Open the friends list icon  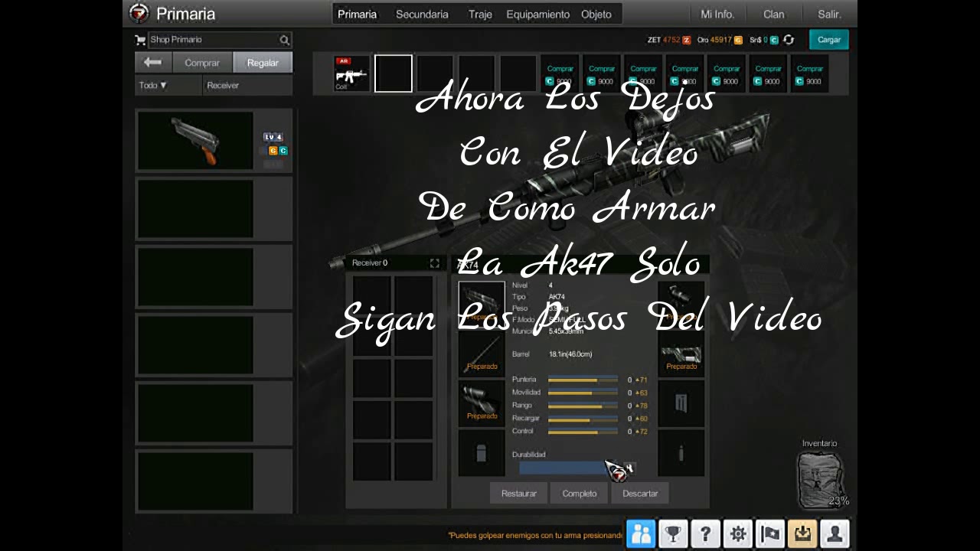click(x=641, y=534)
